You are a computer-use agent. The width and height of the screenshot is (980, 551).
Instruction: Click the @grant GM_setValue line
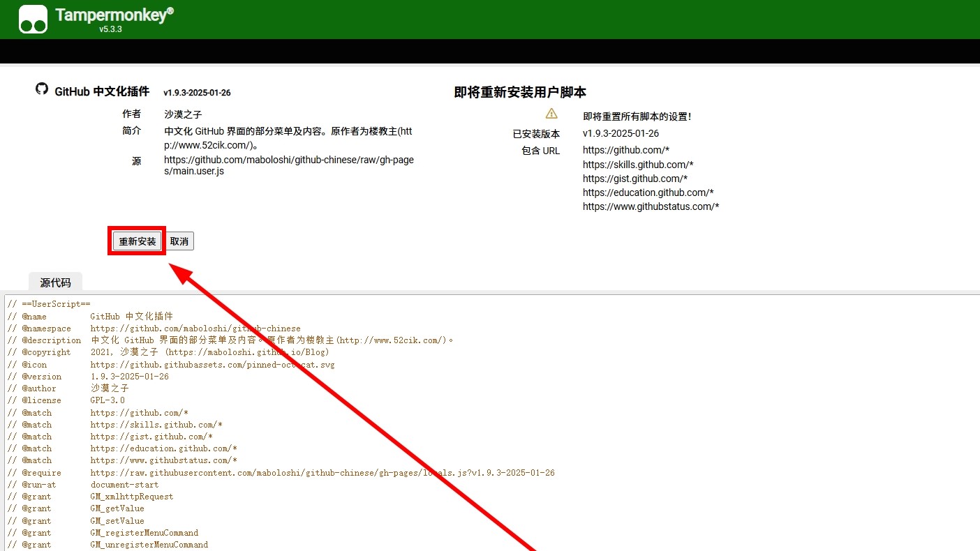pyautogui.click(x=75, y=521)
